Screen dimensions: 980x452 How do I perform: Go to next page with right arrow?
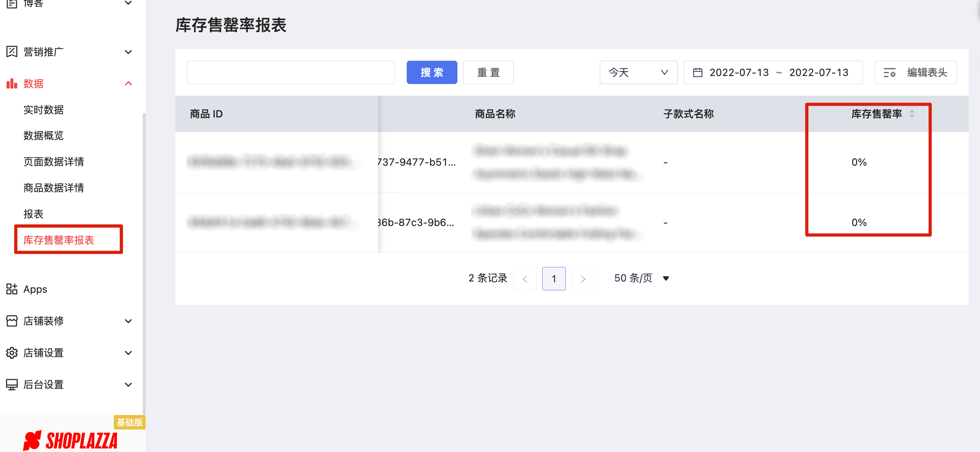pyautogui.click(x=583, y=278)
